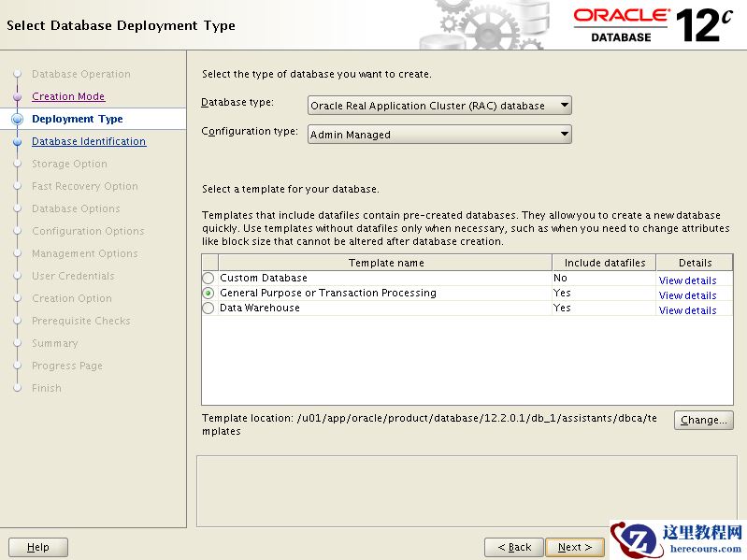Expand the Configuration type dropdown
The image size is (747, 560).
pos(439,135)
